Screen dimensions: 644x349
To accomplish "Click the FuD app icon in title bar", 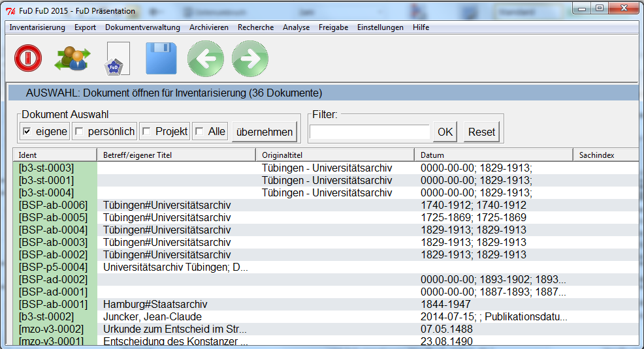I will [x=11, y=11].
